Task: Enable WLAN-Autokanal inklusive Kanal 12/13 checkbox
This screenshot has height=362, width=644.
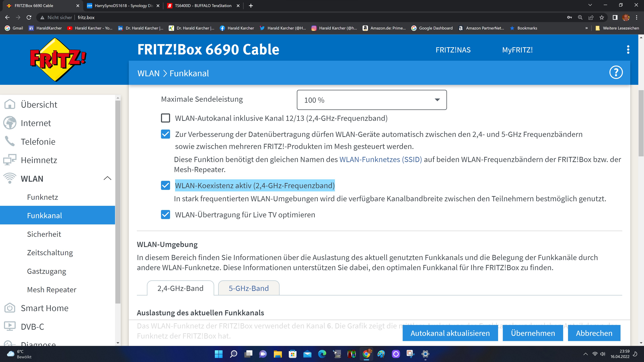Action: point(165,118)
